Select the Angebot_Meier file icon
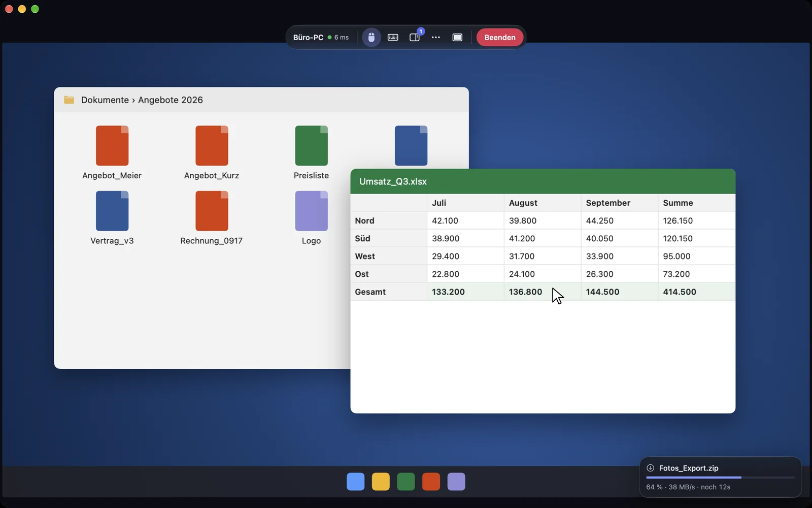Image resolution: width=812 pixels, height=508 pixels. (112, 146)
